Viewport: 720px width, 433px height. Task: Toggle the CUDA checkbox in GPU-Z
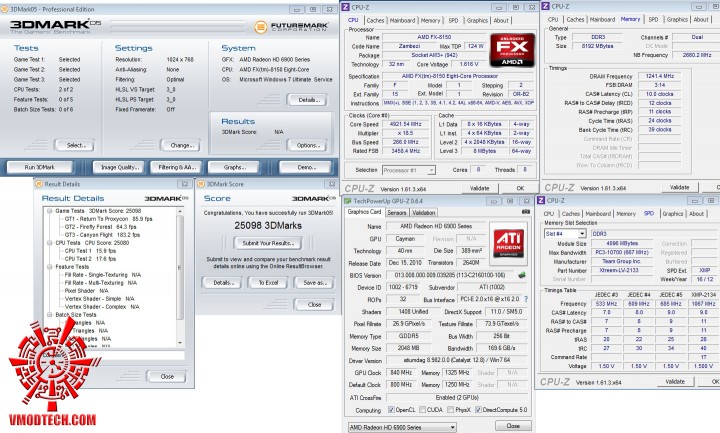coord(422,410)
